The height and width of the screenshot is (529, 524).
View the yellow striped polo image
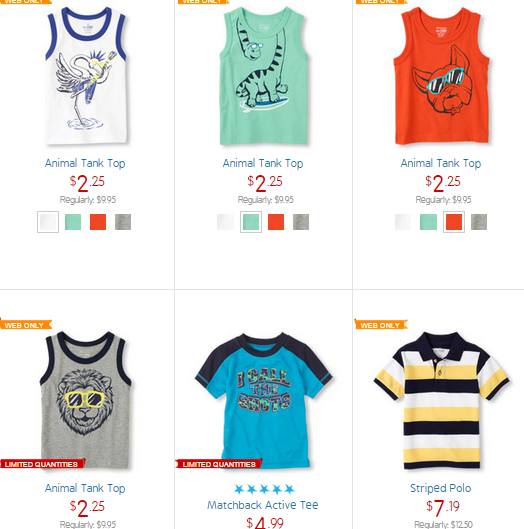click(x=442, y=401)
